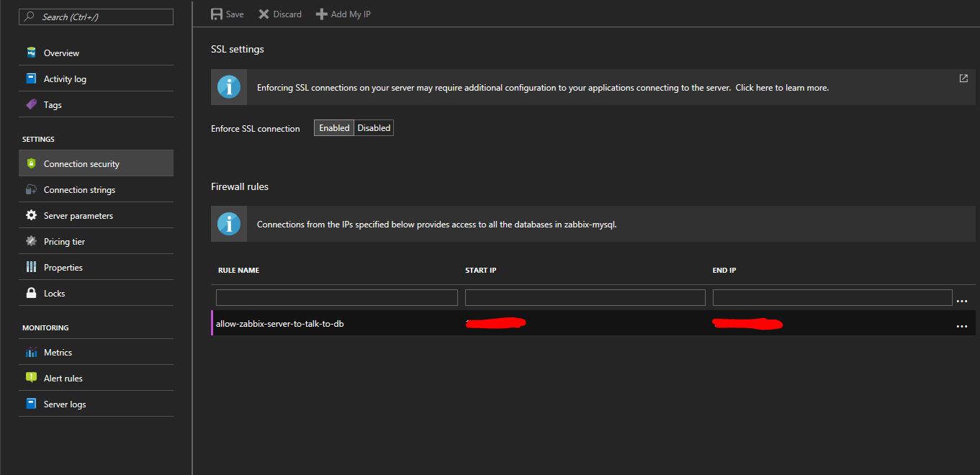
Task: Open ellipsis menu for new rule row
Action: coord(962,301)
